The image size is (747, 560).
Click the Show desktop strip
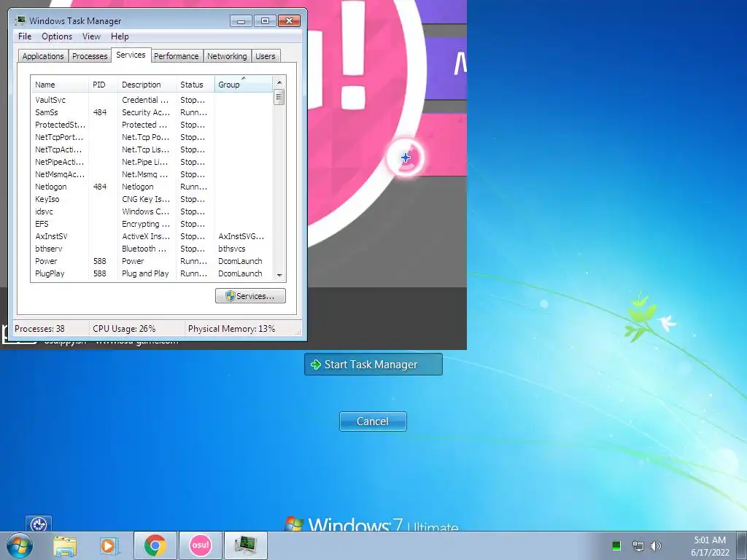click(x=743, y=545)
